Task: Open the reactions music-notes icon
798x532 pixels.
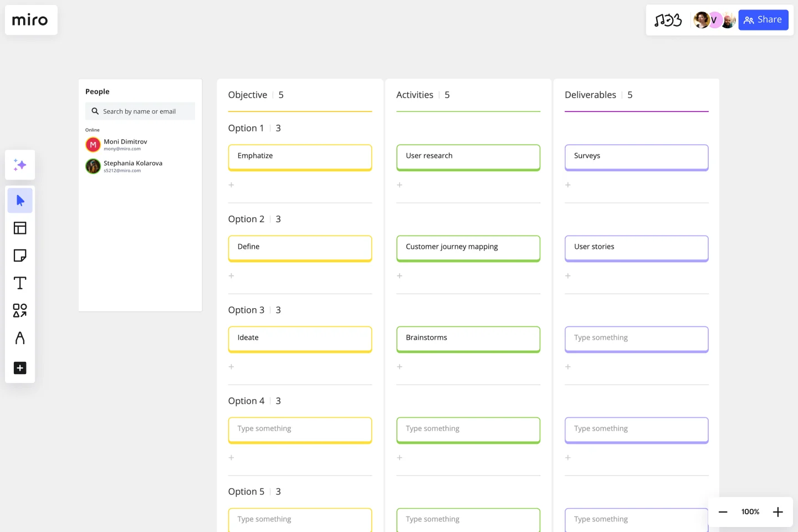Action: pos(668,21)
